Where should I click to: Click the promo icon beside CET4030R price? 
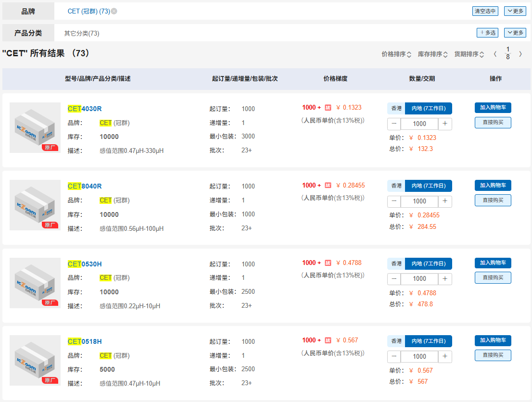click(328, 108)
